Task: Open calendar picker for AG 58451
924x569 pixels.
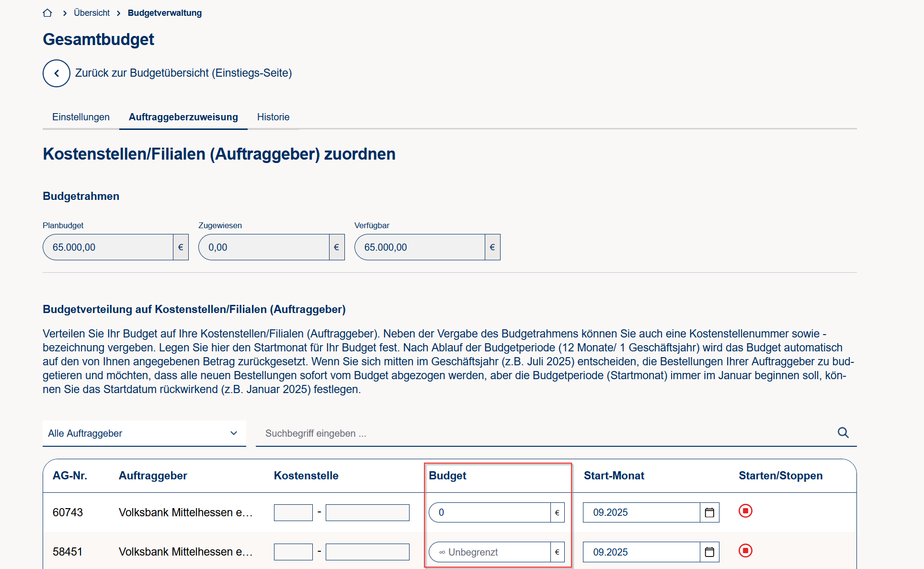Action: tap(709, 552)
